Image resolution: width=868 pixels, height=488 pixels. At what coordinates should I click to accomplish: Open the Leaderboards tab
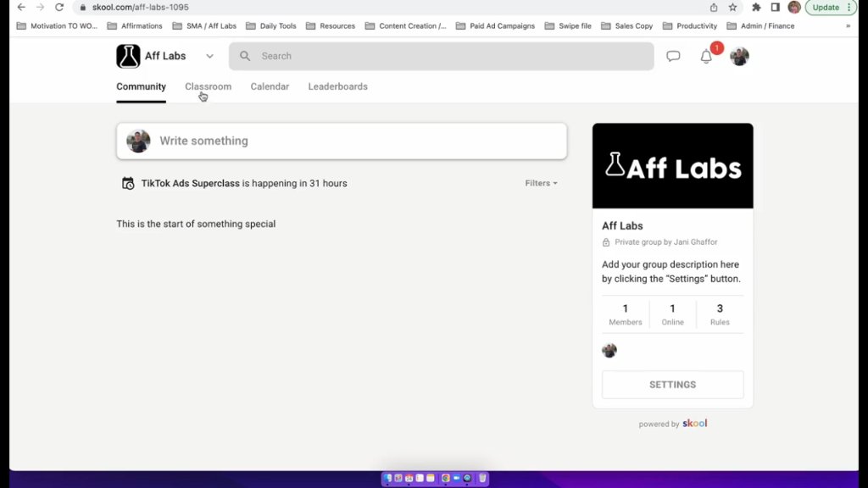(x=337, y=86)
